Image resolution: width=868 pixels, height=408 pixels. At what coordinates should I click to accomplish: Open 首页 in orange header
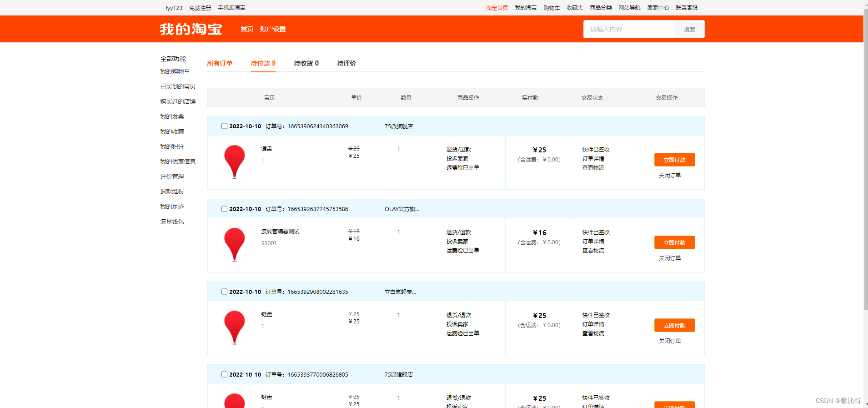pyautogui.click(x=247, y=29)
